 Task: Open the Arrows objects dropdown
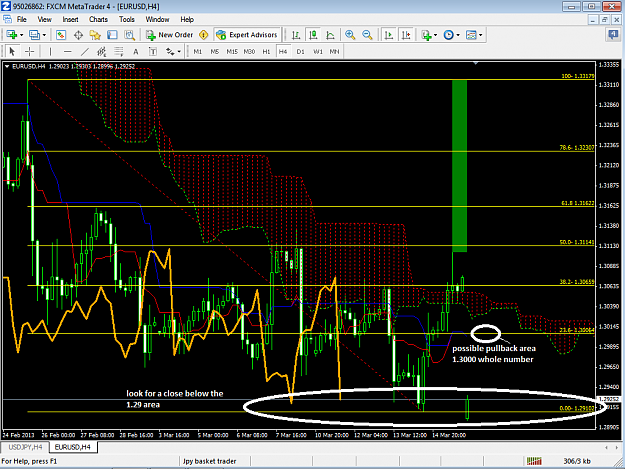pos(179,51)
